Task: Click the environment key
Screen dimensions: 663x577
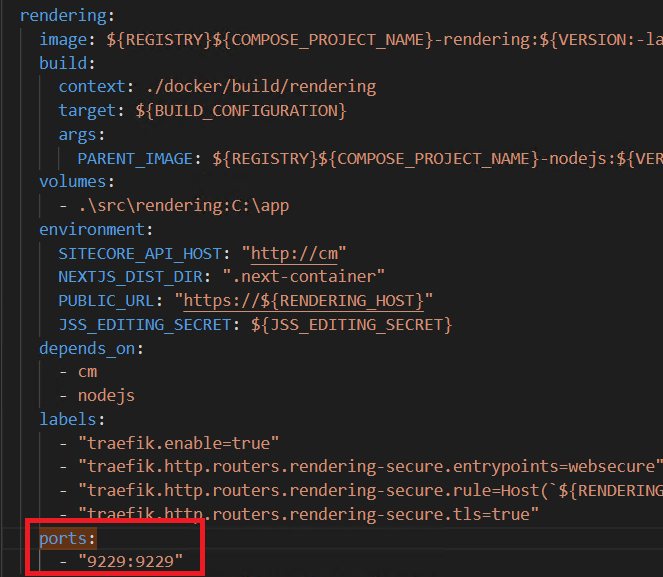Action: tap(92, 230)
